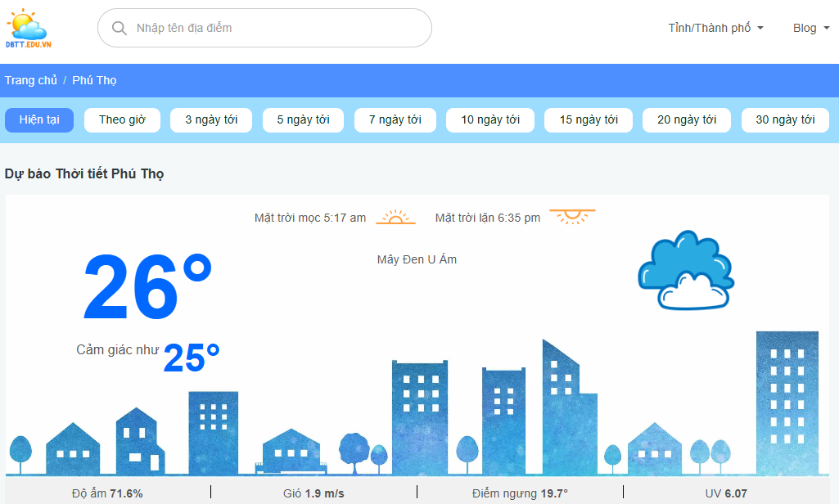The height and width of the screenshot is (504, 839).
Task: Click the dark cloud weather icon
Action: coord(685,270)
